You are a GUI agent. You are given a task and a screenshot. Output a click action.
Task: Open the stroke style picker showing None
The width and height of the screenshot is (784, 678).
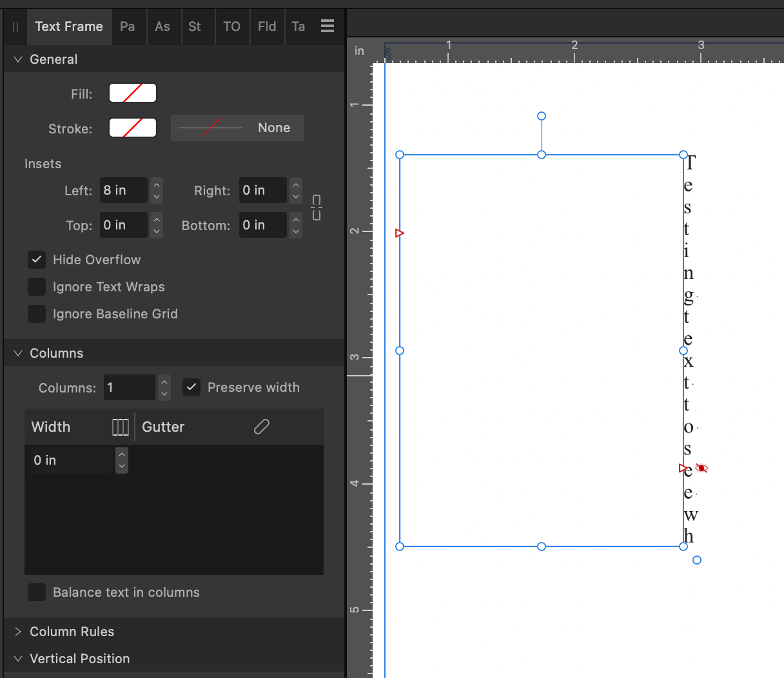[x=237, y=128]
